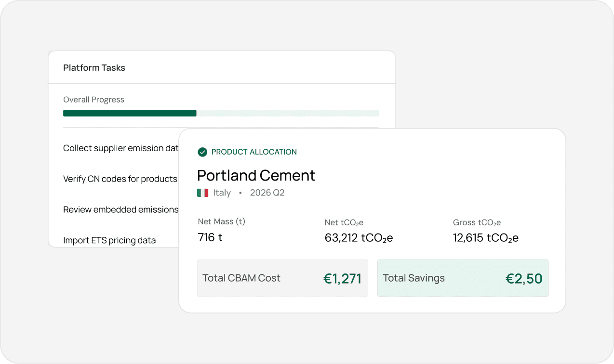
Task: Click the Italy flag icon
Action: point(202,193)
